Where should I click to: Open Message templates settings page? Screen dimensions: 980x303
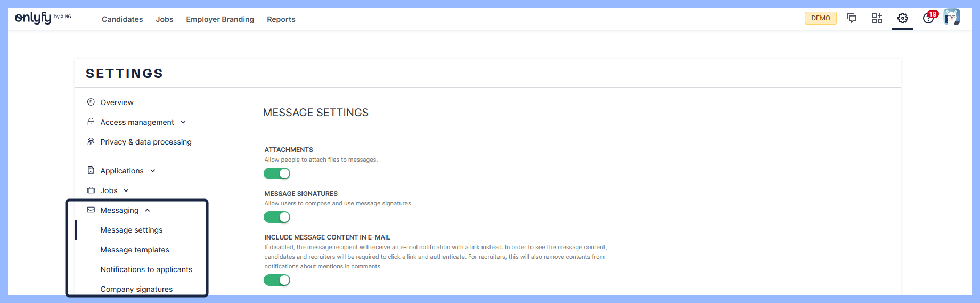135,250
